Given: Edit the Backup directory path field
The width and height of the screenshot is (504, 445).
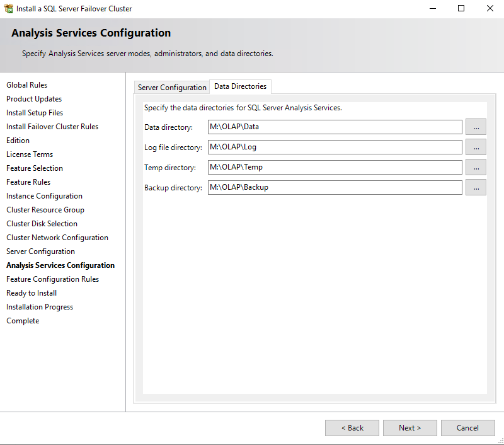Looking at the screenshot, I should pyautogui.click(x=335, y=187).
